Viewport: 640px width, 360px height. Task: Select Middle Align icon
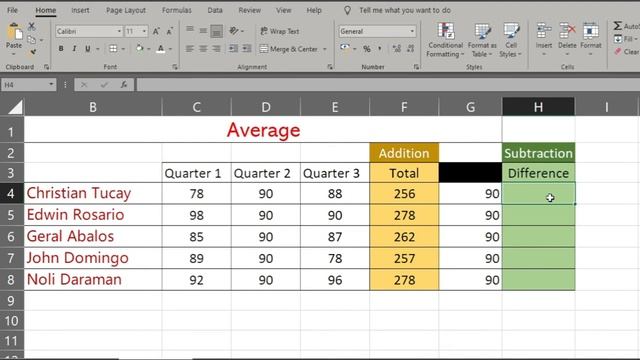(203, 30)
